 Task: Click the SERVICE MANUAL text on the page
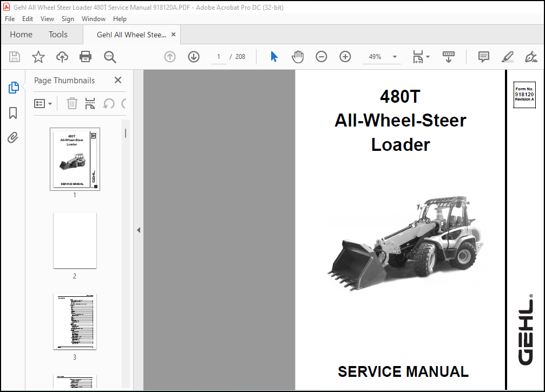pyautogui.click(x=403, y=371)
